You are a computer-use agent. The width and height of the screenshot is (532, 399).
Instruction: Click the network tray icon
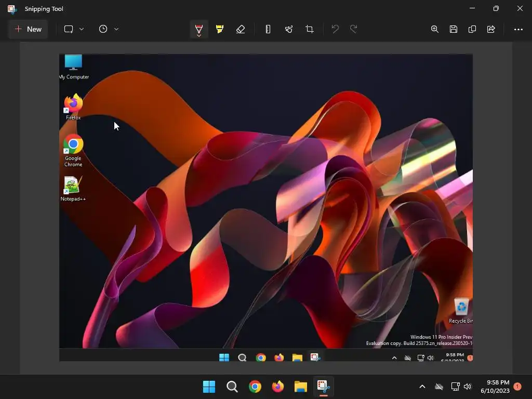455,387
